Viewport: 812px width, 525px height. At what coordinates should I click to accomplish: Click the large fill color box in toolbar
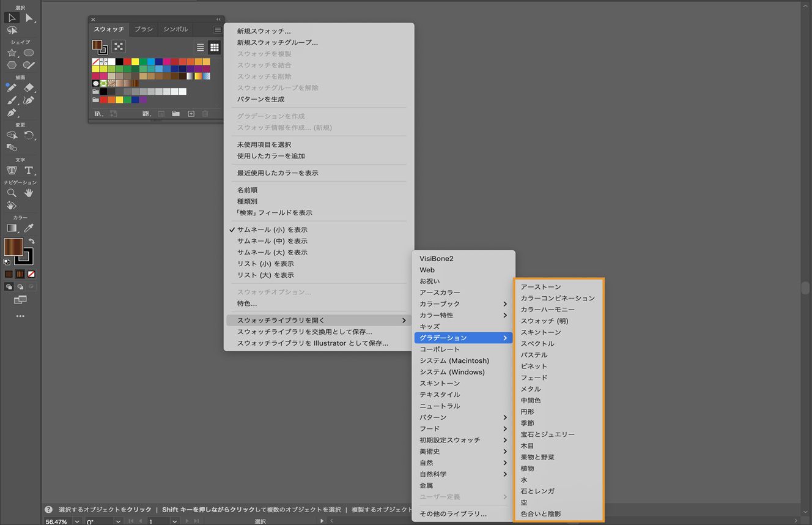click(13, 247)
